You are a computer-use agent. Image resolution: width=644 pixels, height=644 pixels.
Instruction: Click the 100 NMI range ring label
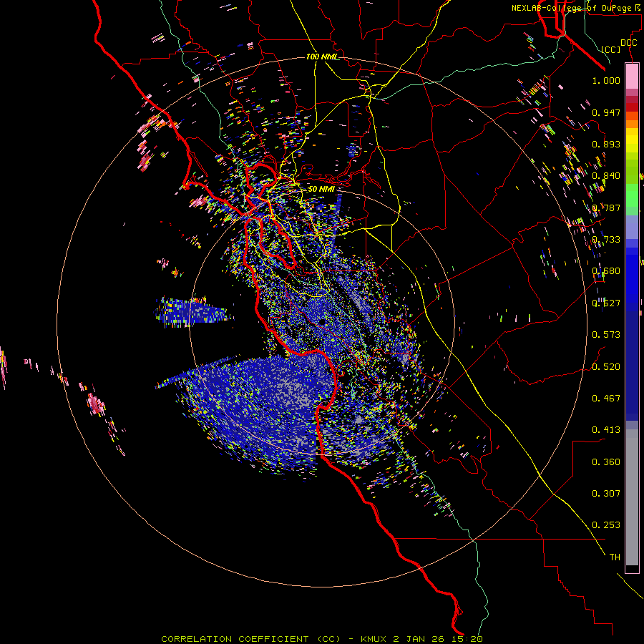(323, 57)
